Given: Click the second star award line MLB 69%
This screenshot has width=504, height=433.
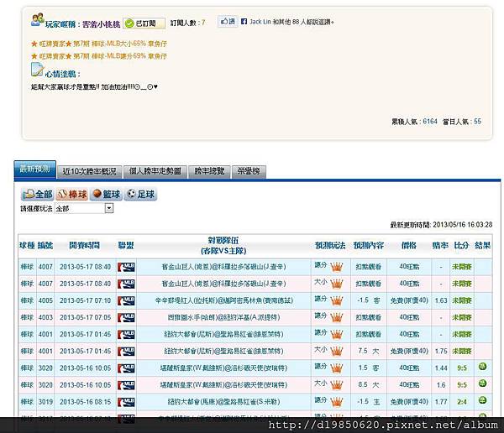Looking at the screenshot, I should pyautogui.click(x=99, y=56).
